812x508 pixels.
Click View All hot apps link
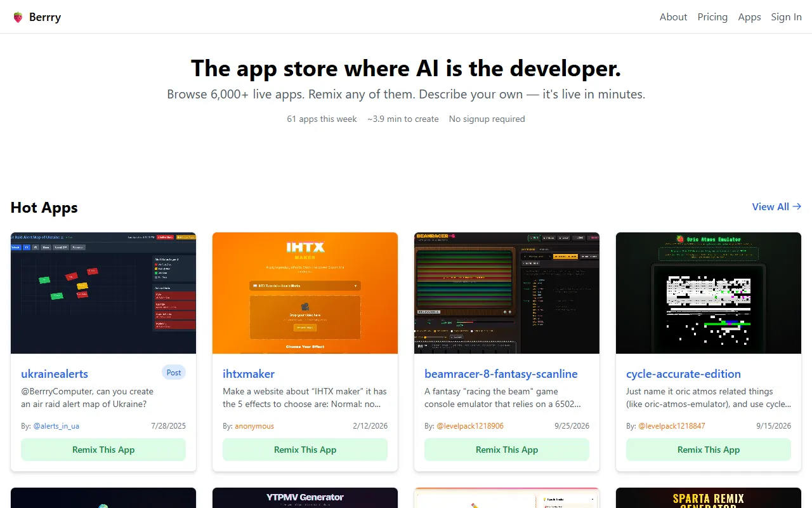tap(776, 206)
